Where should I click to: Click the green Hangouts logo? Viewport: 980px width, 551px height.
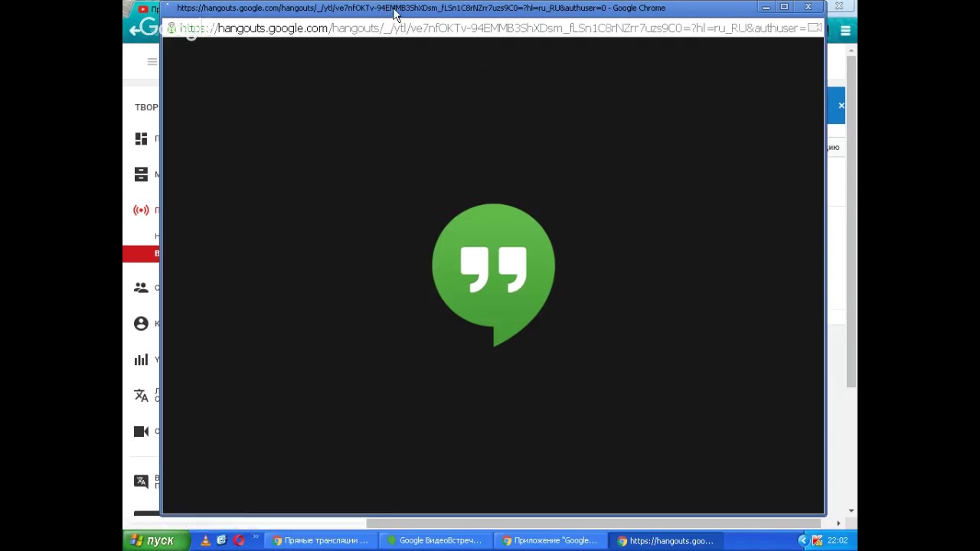pyautogui.click(x=493, y=274)
